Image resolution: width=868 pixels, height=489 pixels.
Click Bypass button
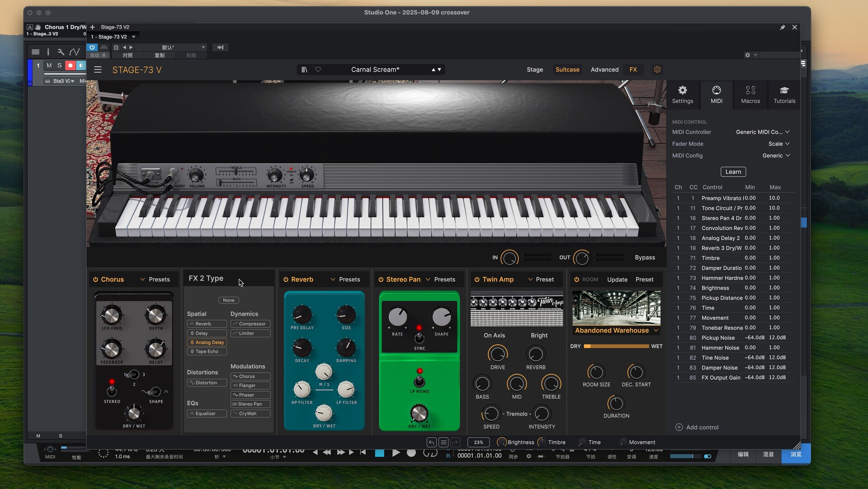645,257
